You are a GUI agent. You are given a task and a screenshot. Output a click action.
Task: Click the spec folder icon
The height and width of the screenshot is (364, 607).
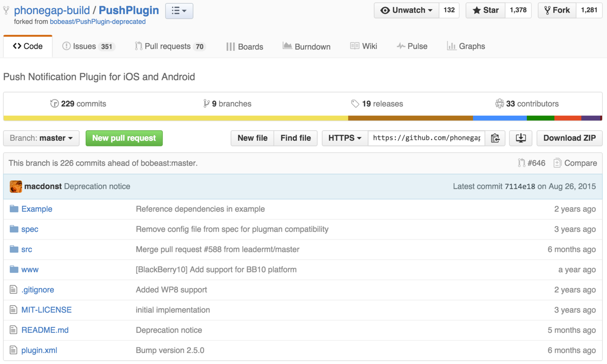click(14, 229)
